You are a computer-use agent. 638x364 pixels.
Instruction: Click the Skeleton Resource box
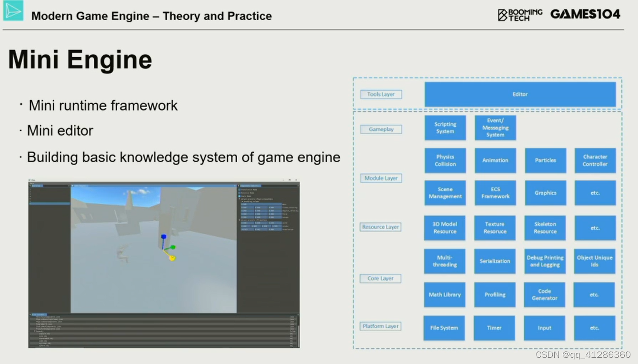click(x=545, y=227)
